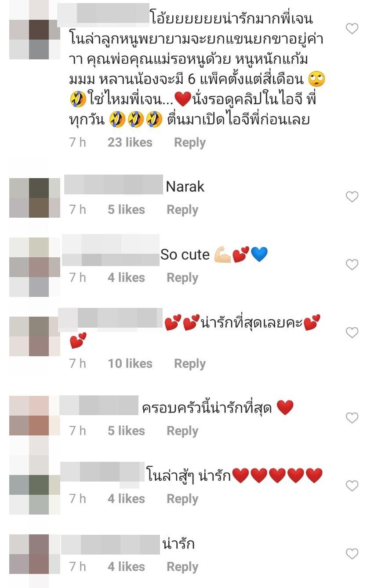View the '23 likes' list

coord(130,142)
